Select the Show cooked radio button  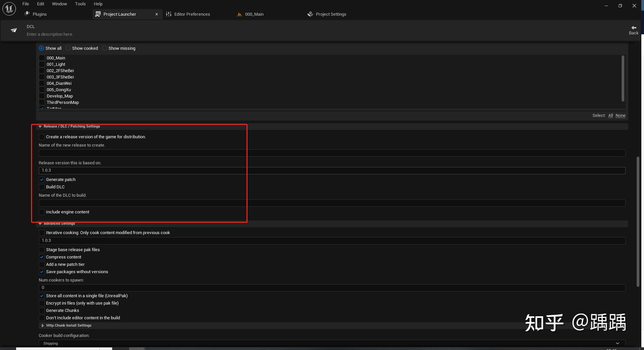[68, 48]
